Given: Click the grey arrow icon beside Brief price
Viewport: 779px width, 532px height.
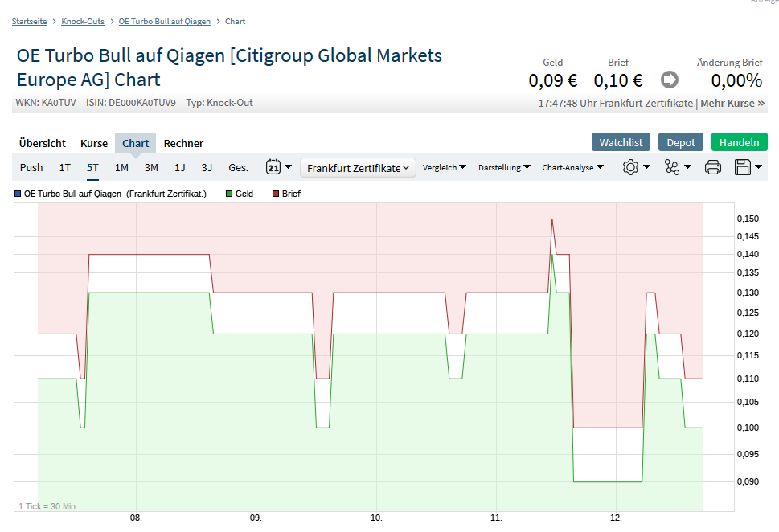Looking at the screenshot, I should point(670,80).
